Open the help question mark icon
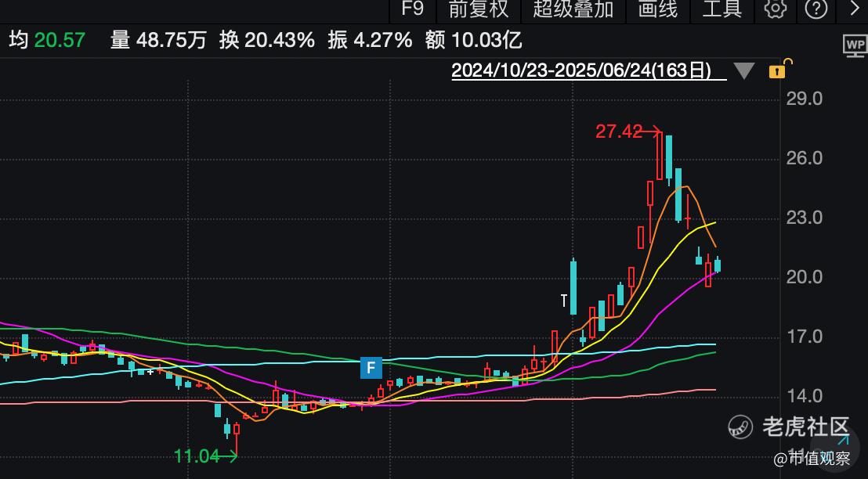The height and width of the screenshot is (479, 868). [816, 9]
